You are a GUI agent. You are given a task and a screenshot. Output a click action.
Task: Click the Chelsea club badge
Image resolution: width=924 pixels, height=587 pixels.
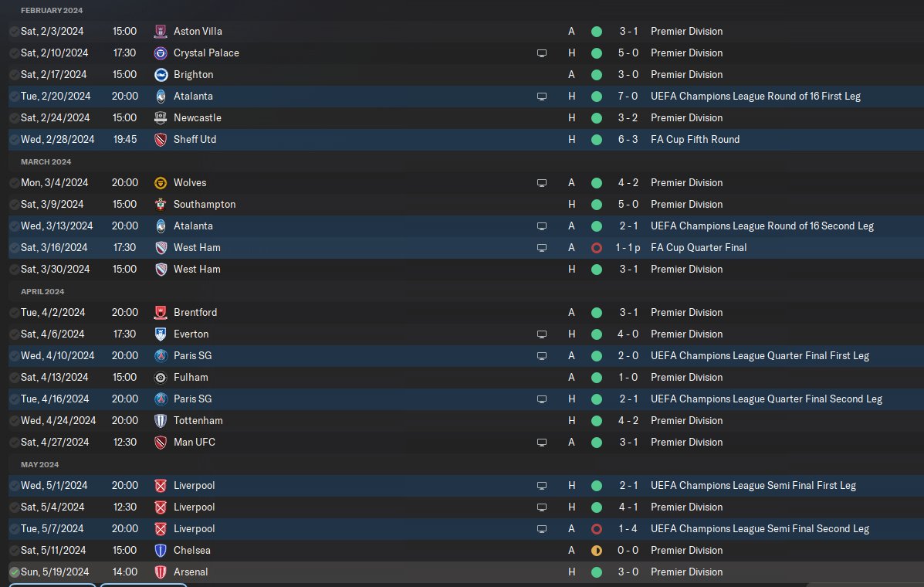(x=161, y=551)
